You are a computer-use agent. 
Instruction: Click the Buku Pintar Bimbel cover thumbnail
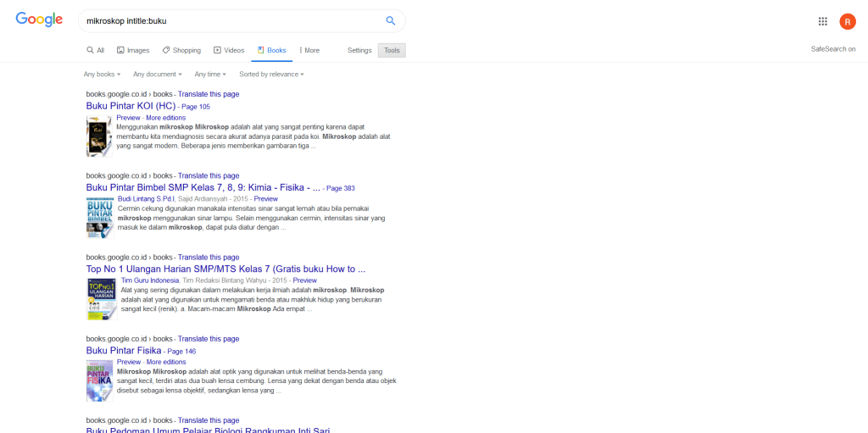pos(99,217)
